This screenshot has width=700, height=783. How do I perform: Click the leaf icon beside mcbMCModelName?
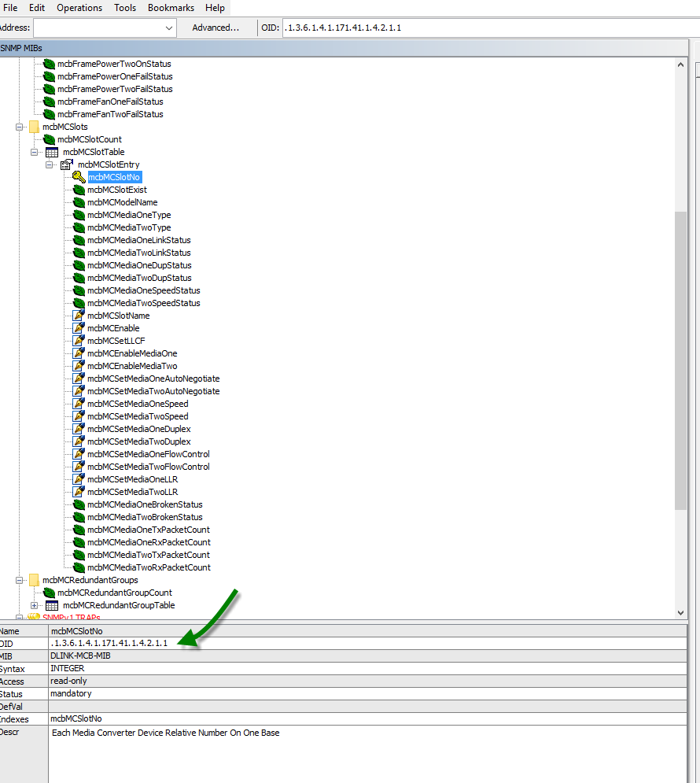coord(79,202)
